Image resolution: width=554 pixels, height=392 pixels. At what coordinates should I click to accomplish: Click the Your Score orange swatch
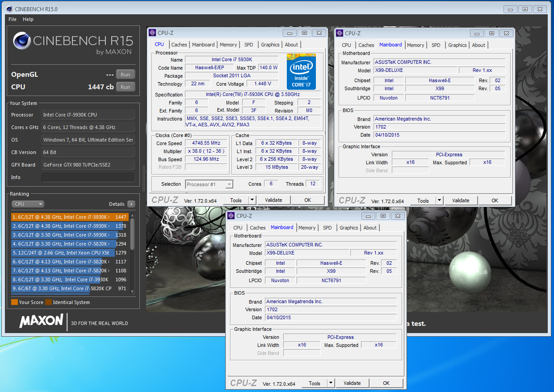click(x=14, y=302)
